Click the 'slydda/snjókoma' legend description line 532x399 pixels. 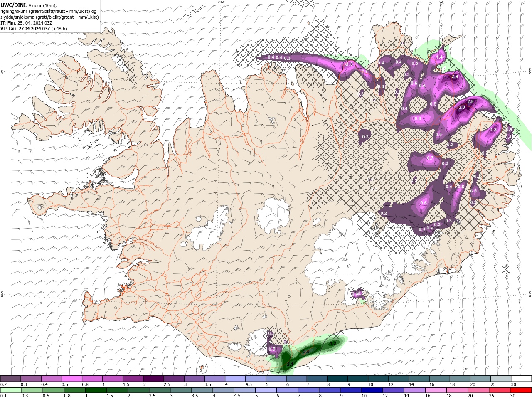click(50, 17)
